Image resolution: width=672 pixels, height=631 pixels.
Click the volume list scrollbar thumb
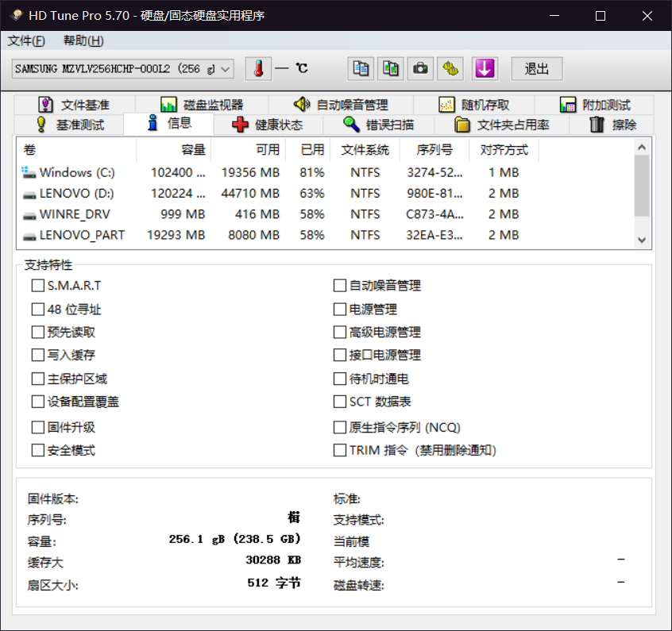click(x=642, y=186)
